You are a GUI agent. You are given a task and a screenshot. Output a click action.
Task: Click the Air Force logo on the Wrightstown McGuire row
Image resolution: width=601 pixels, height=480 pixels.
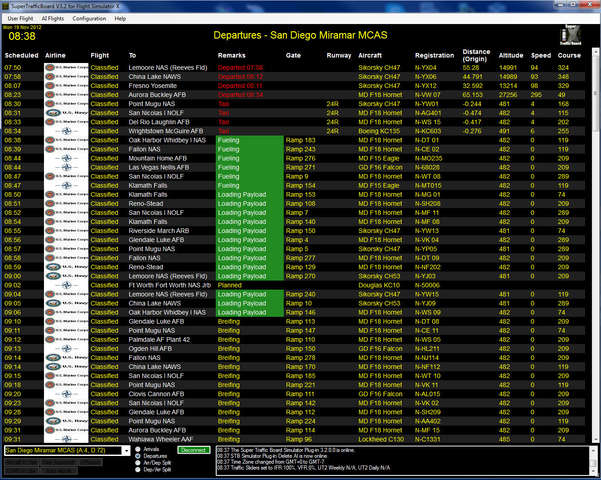click(66, 131)
